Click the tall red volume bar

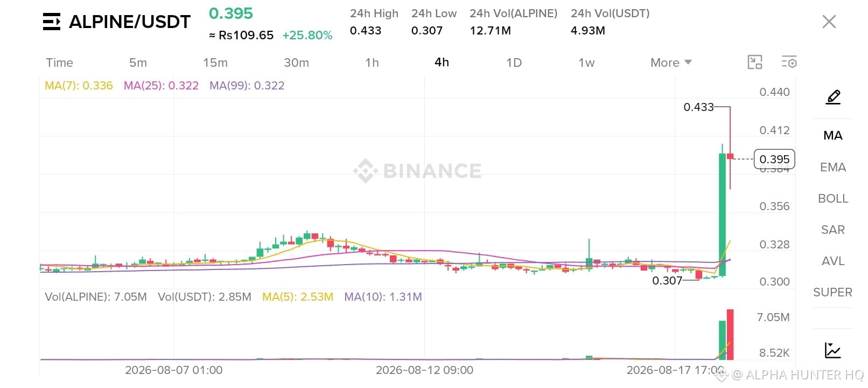[x=730, y=335]
